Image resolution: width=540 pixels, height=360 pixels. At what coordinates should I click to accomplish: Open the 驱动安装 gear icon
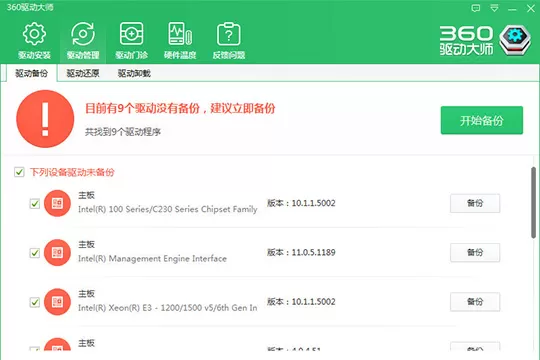pos(34,34)
